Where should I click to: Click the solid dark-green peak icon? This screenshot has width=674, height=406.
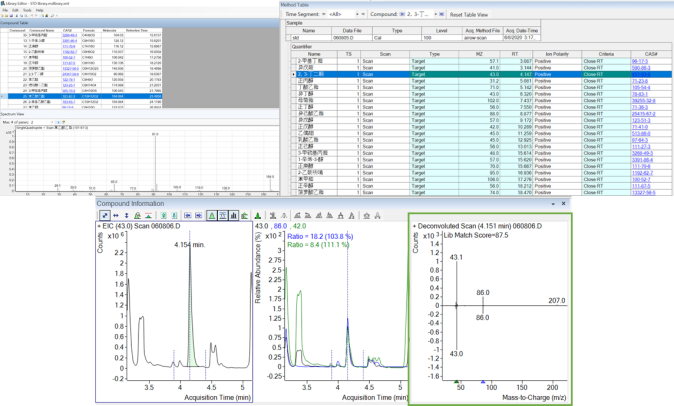257,216
